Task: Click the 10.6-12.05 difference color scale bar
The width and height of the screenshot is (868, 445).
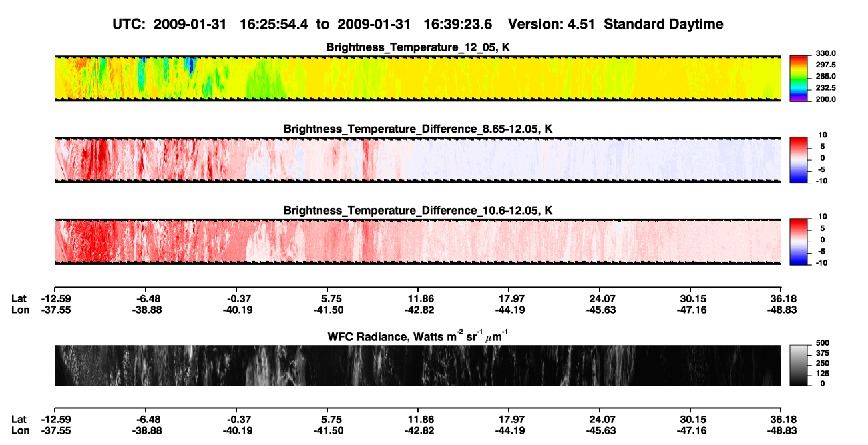Action: click(x=799, y=242)
